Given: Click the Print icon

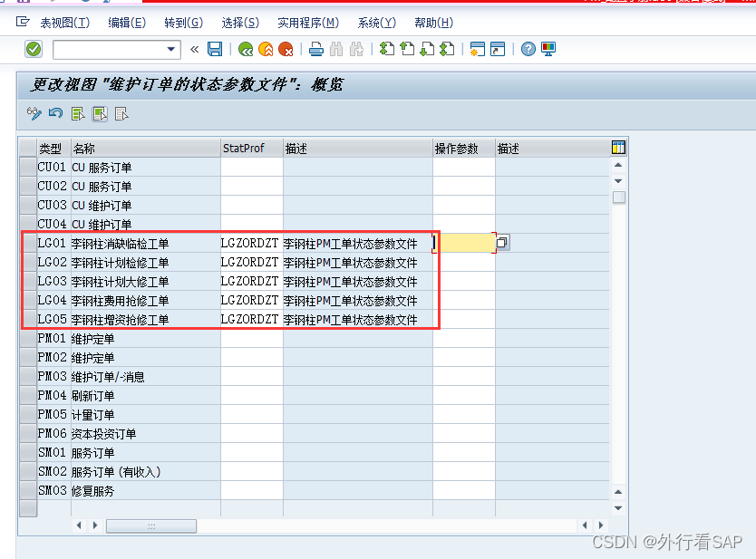Looking at the screenshot, I should click(x=316, y=49).
